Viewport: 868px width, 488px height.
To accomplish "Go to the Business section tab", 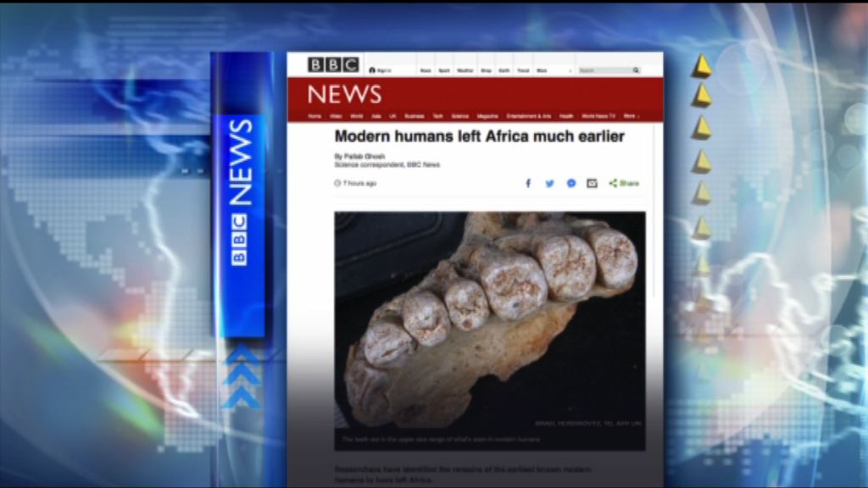I will (x=414, y=116).
